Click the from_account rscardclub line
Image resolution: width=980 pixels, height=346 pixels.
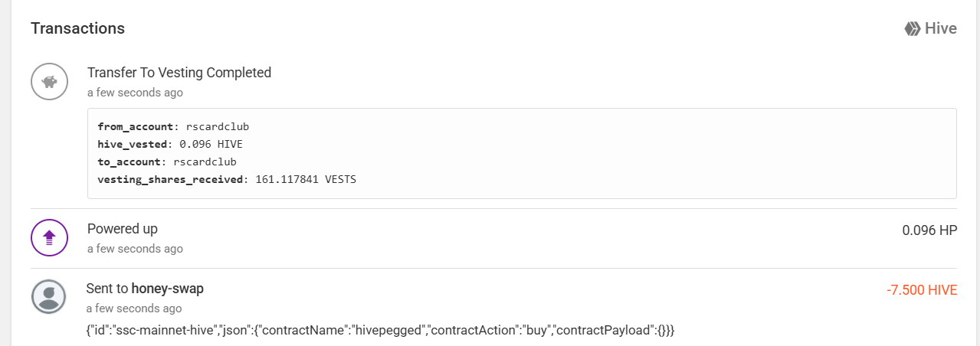coord(173,126)
